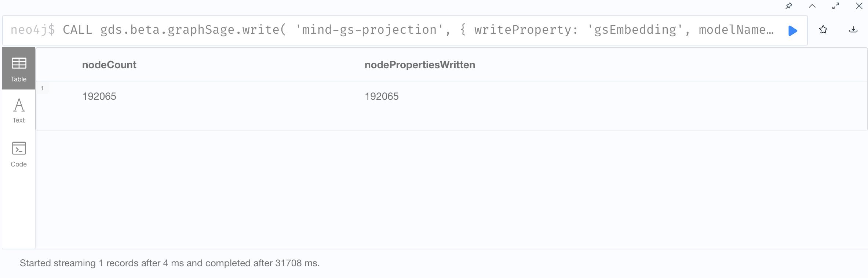
Task: Expand the frame to fullscreen
Action: click(836, 6)
